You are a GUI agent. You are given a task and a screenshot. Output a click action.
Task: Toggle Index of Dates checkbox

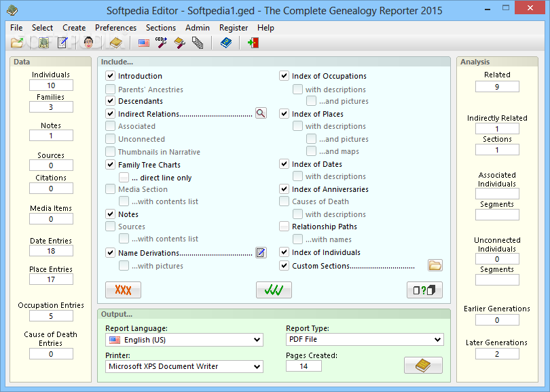point(284,164)
